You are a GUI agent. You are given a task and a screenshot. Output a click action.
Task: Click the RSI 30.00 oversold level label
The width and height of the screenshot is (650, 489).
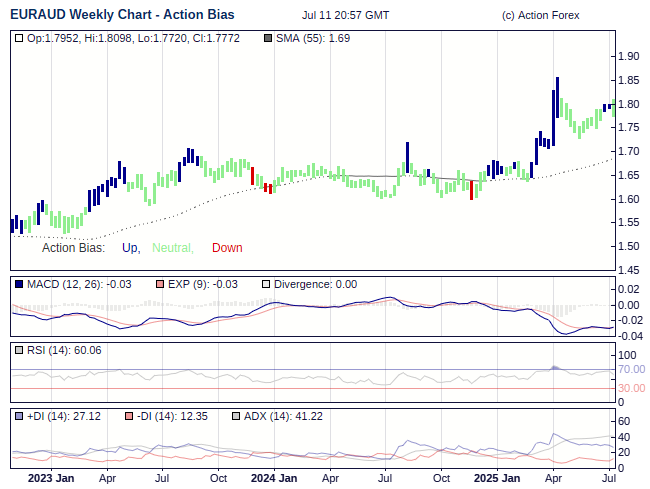tap(631, 388)
